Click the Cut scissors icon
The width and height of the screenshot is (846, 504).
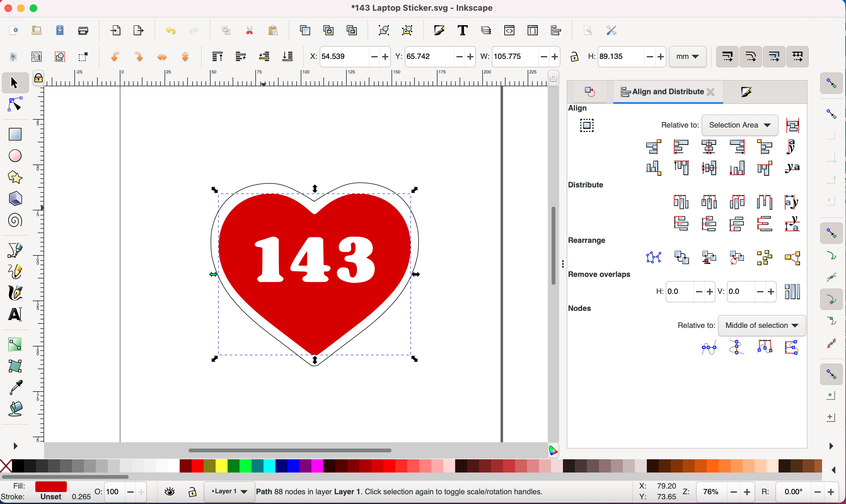(249, 31)
